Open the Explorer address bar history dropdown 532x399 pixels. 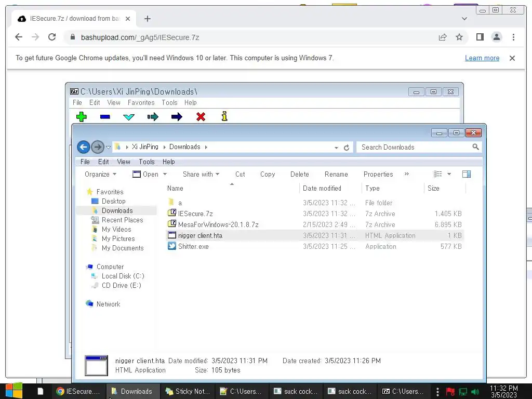tap(336, 148)
